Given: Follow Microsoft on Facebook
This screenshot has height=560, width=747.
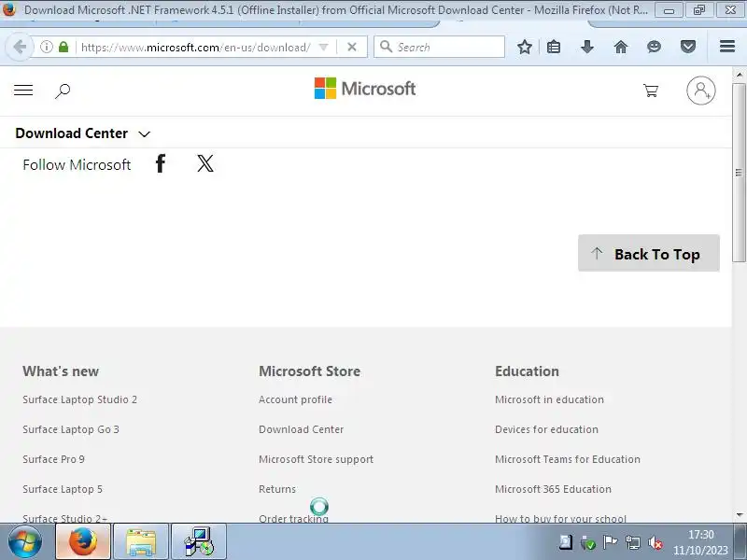Looking at the screenshot, I should (161, 164).
